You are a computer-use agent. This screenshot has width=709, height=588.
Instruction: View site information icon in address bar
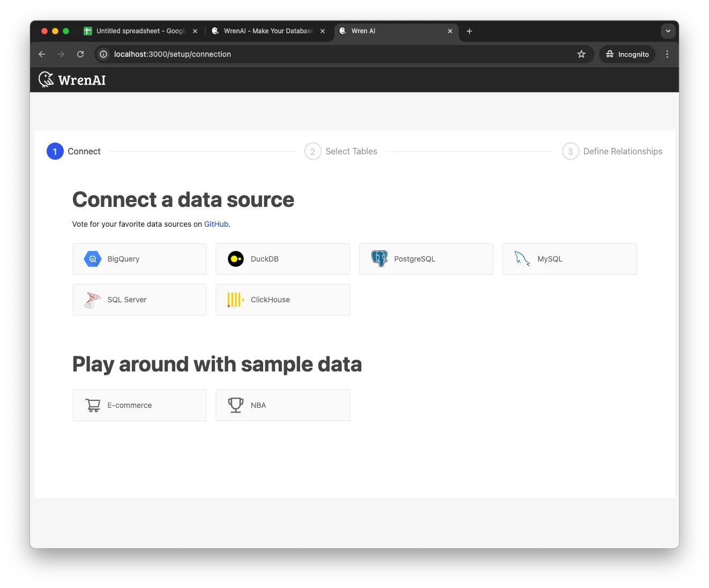[x=103, y=54]
